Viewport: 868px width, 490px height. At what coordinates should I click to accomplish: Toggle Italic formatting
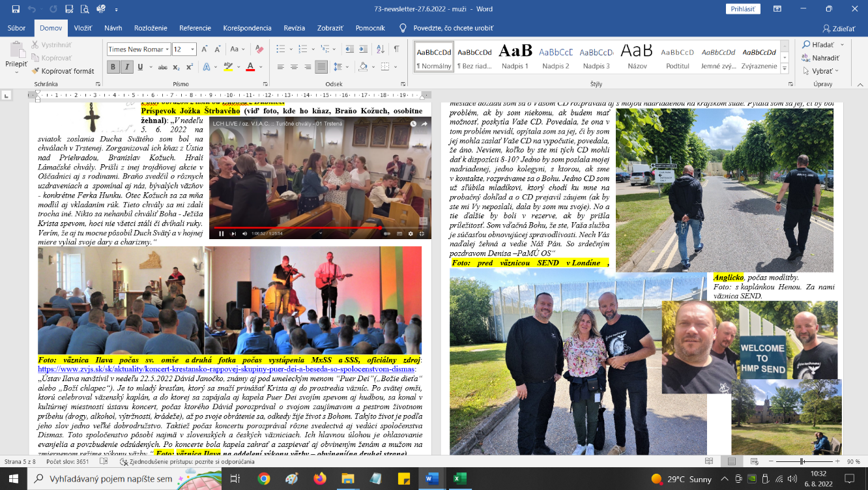tap(127, 67)
